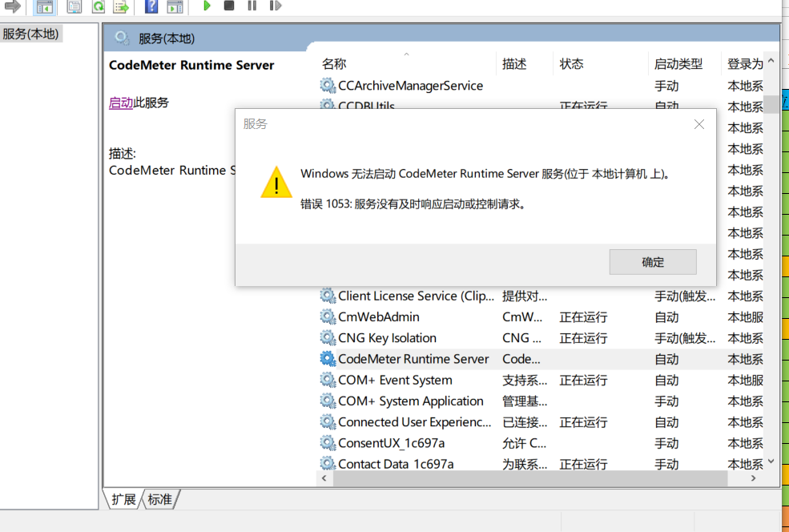Open the Properties toolbar icon
Viewport: 789px width, 532px height.
tap(74, 6)
